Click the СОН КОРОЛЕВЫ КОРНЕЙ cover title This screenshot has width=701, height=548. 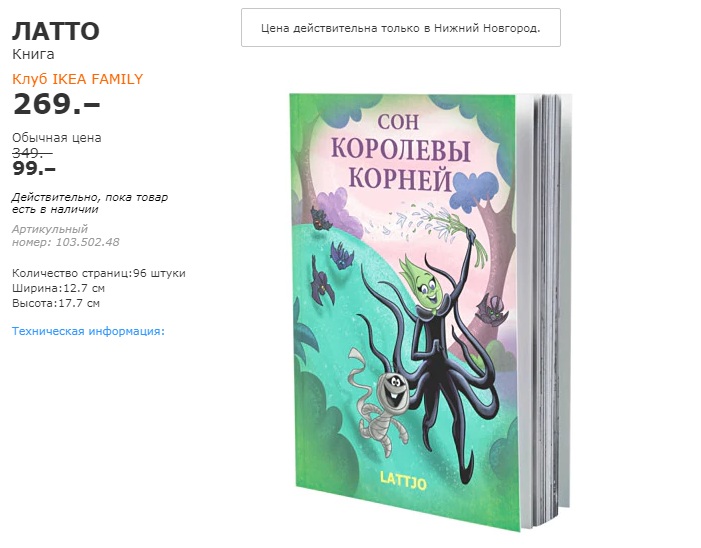(401, 152)
